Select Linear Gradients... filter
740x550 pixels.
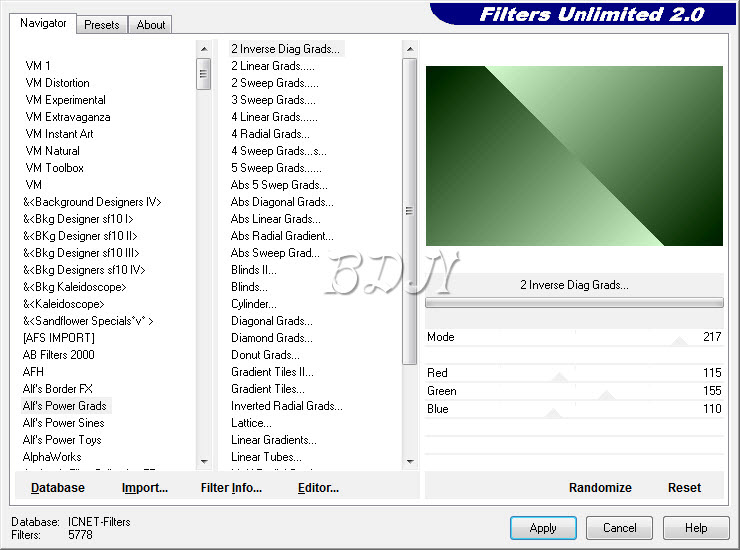(x=274, y=440)
